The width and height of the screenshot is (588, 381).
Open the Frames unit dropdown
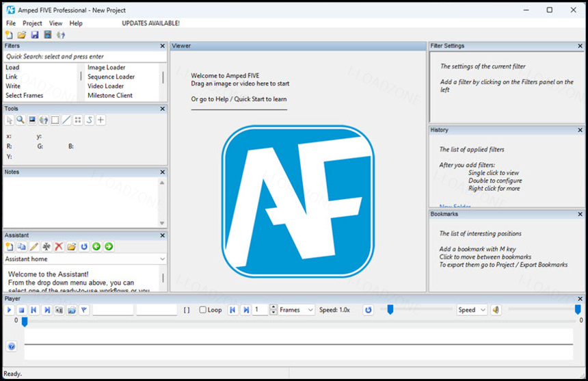(x=296, y=310)
